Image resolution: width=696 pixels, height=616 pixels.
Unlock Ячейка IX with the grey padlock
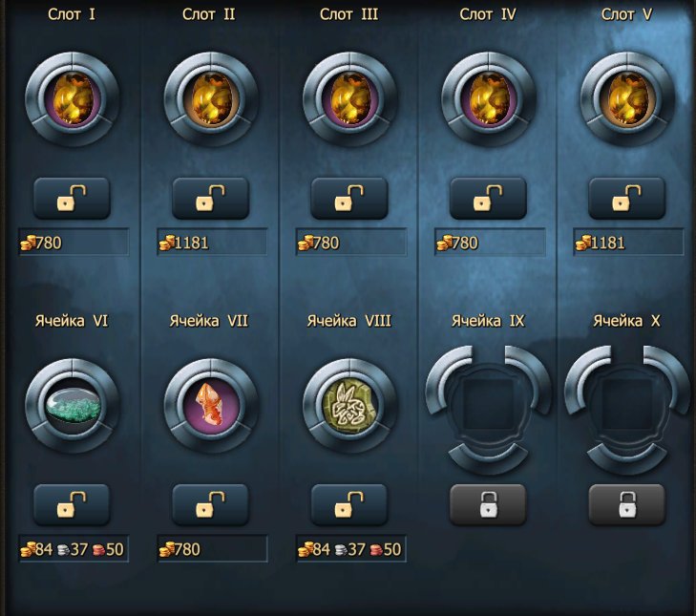488,504
